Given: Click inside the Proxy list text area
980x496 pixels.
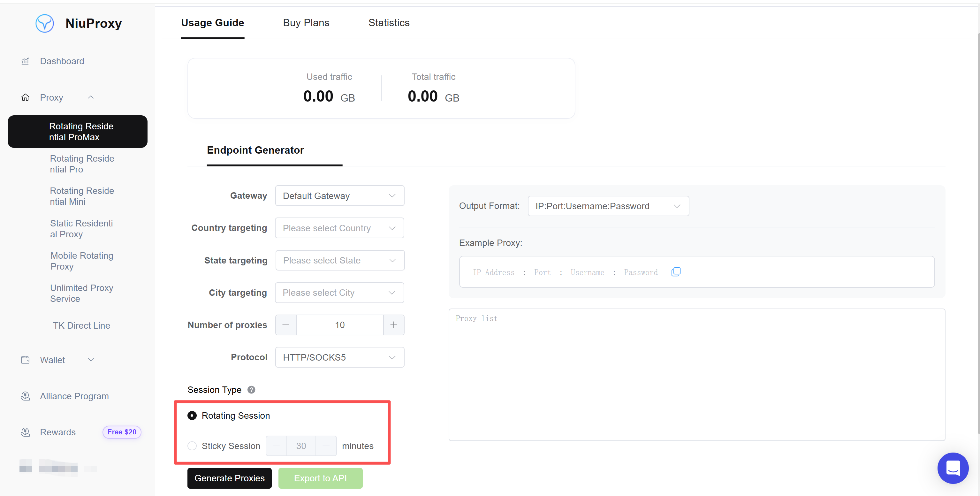Looking at the screenshot, I should point(696,375).
